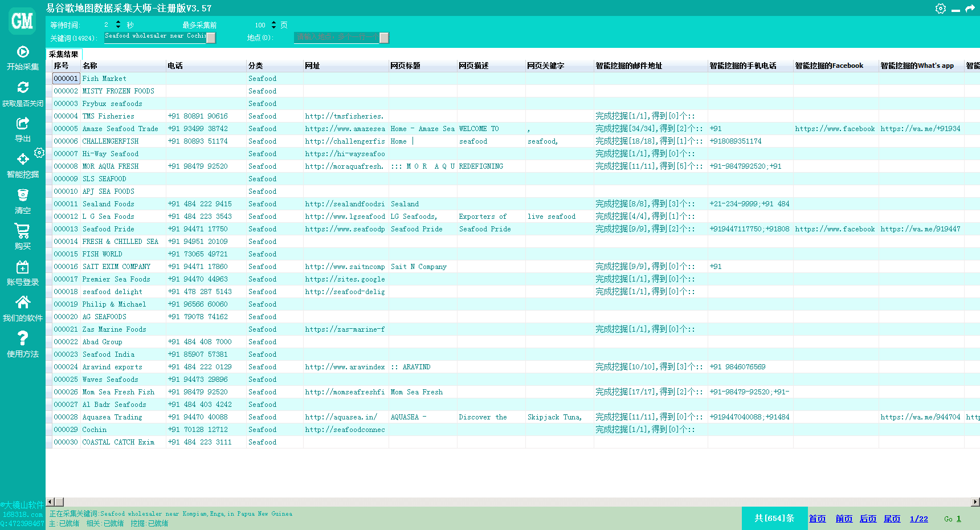The width and height of the screenshot is (980, 530).
Task: Increase the wait time seconds
Action: (118, 22)
